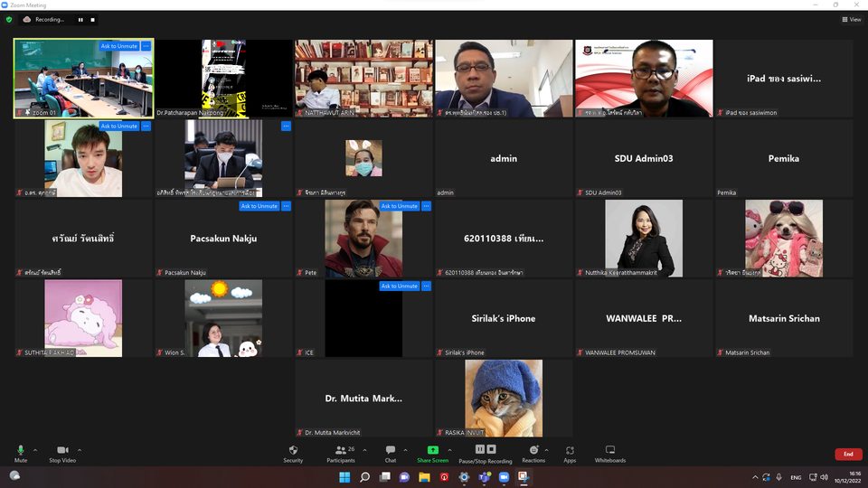The width and height of the screenshot is (868, 488).
Task: Open the Chat panel
Action: [391, 449]
